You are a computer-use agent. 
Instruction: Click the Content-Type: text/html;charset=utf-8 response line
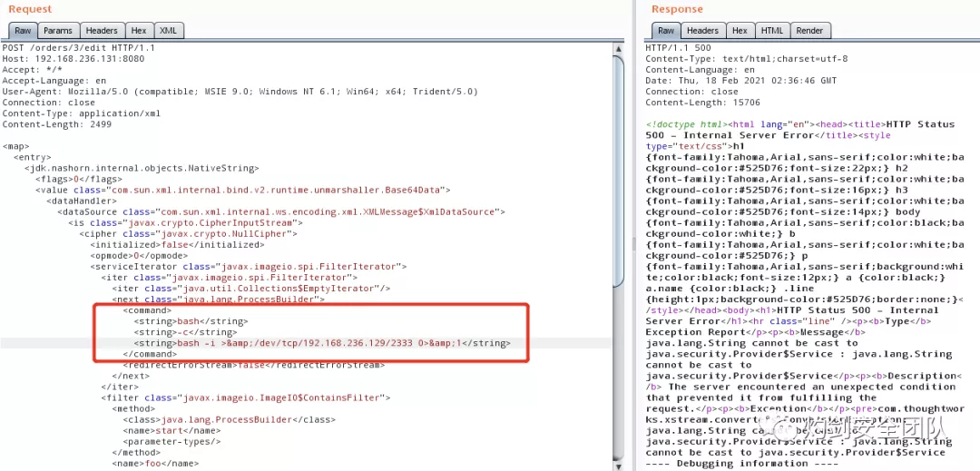(746, 59)
